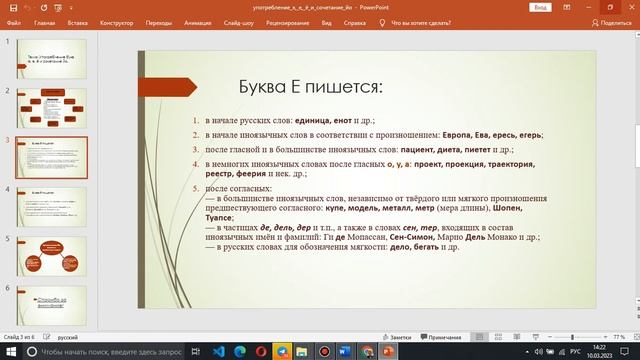Open Telegram from taskbar
Image resolution: width=640 pixels, height=360 pixels.
click(282, 351)
